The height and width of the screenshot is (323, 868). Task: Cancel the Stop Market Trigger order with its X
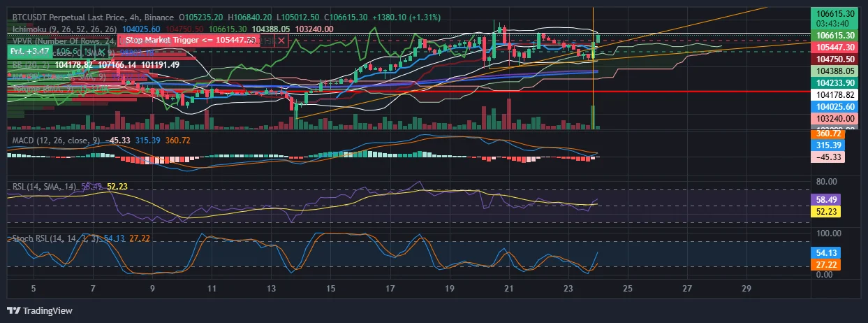point(281,41)
